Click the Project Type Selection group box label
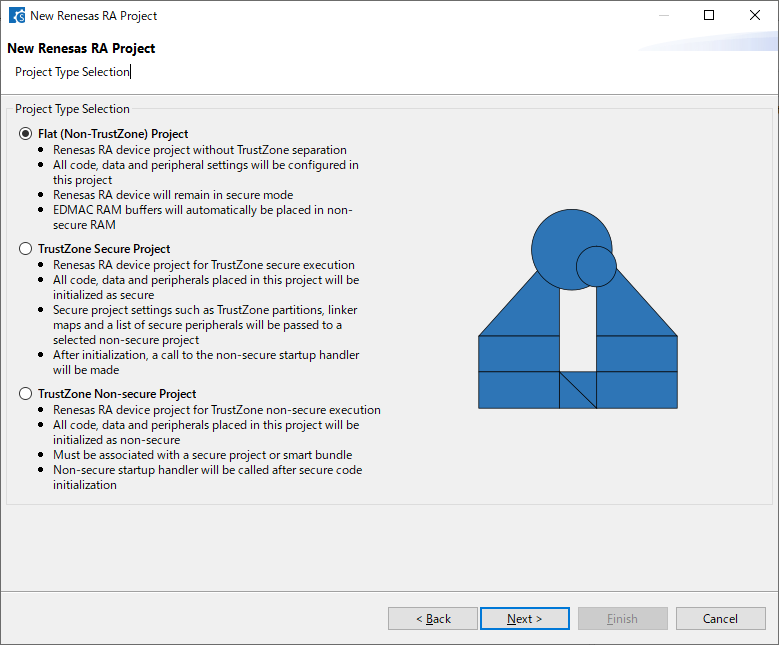 click(72, 109)
